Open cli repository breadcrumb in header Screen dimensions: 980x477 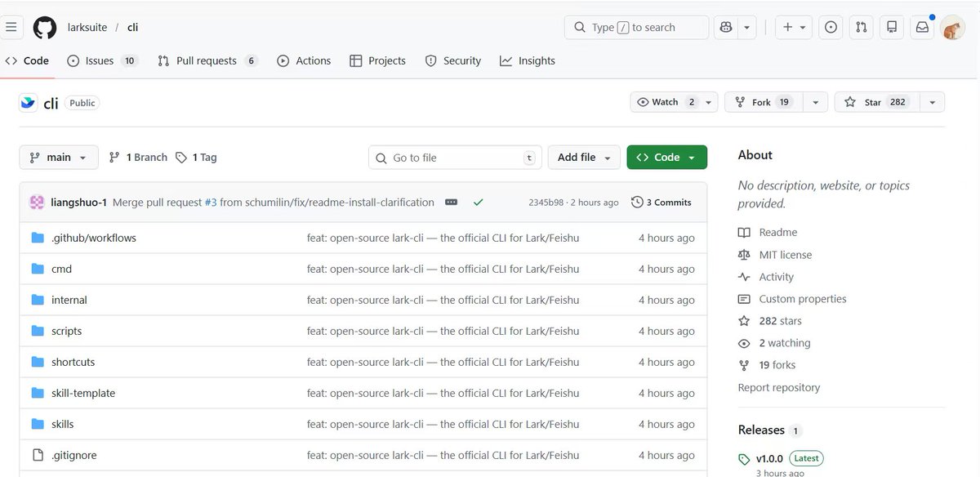[x=132, y=27]
